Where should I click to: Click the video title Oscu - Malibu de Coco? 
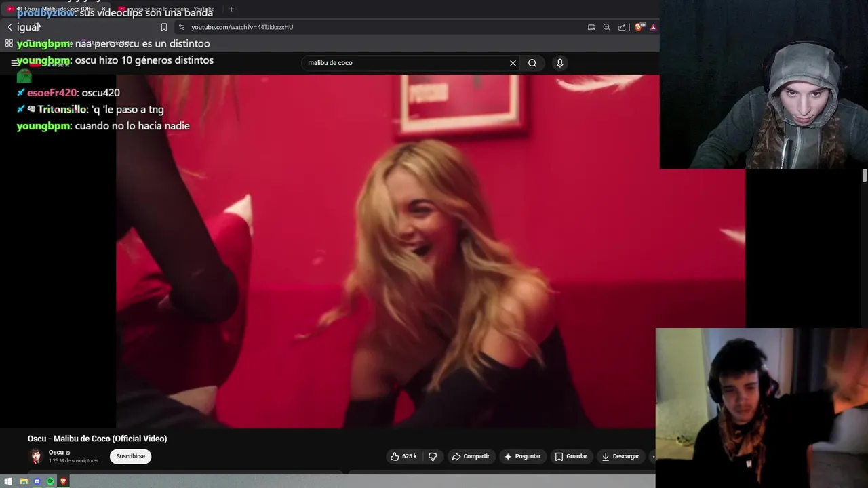coord(97,439)
